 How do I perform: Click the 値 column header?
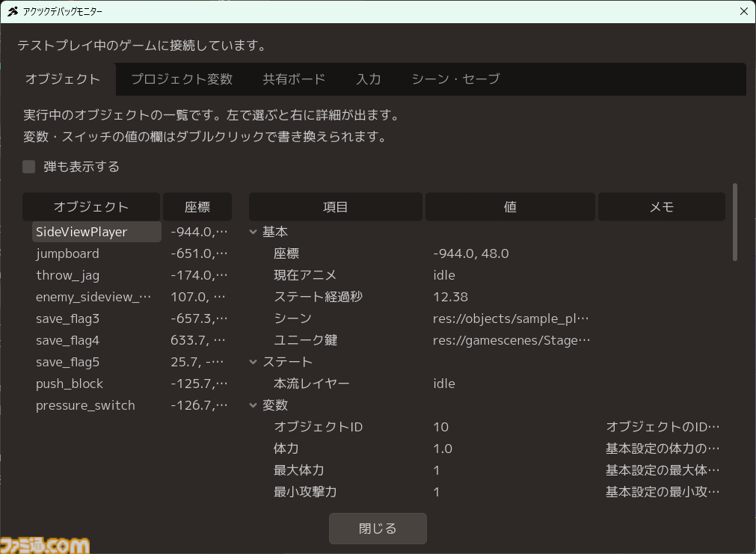(x=510, y=207)
